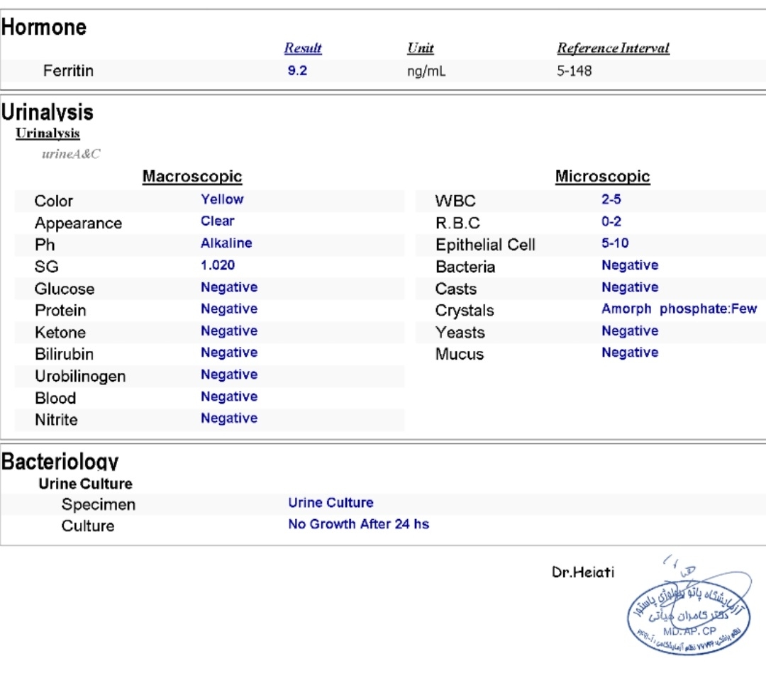Click the Casts Negative result
Viewport: 766px width, 700px height.
click(630, 287)
